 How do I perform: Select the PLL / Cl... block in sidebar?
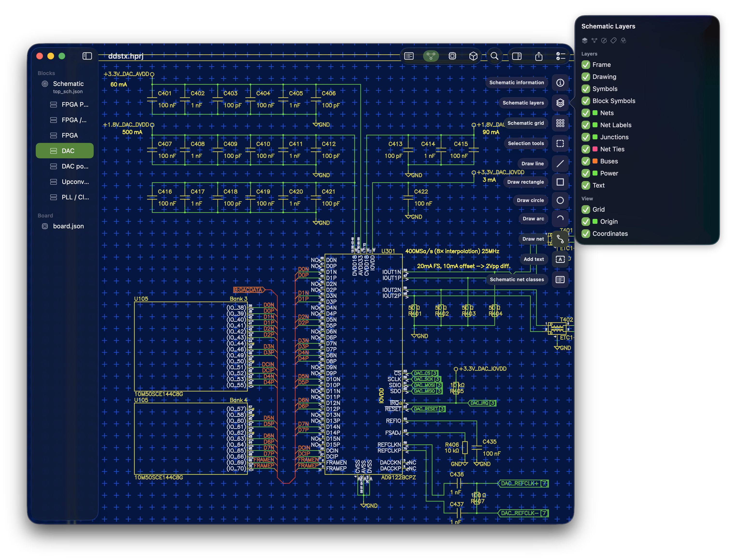[x=64, y=197]
